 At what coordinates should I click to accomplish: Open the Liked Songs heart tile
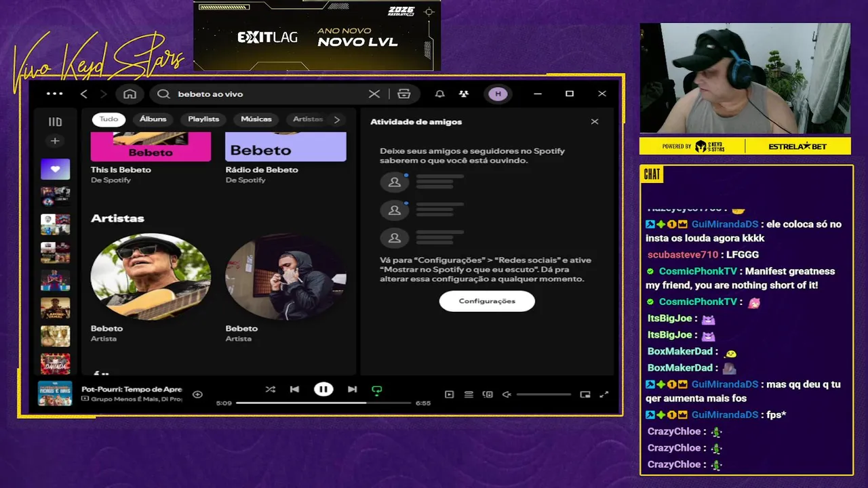coord(55,169)
